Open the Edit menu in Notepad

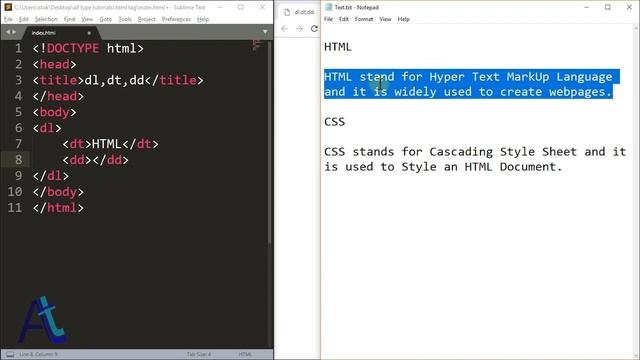coord(344,19)
